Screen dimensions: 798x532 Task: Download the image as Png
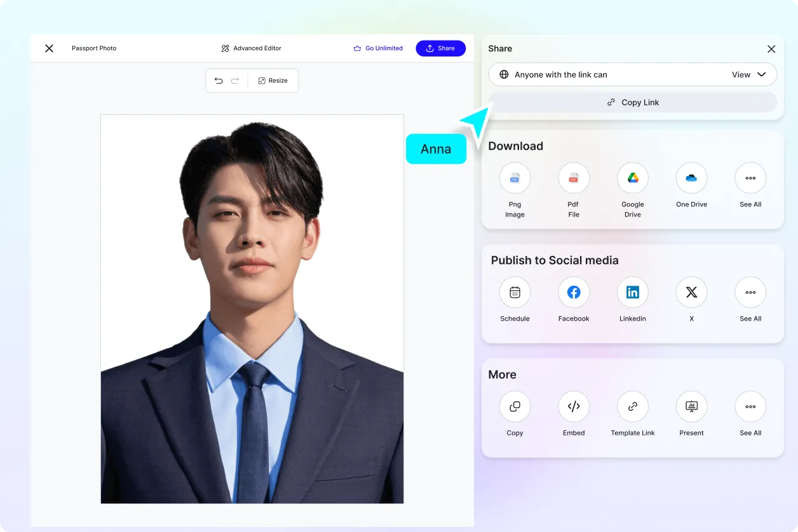pyautogui.click(x=515, y=178)
